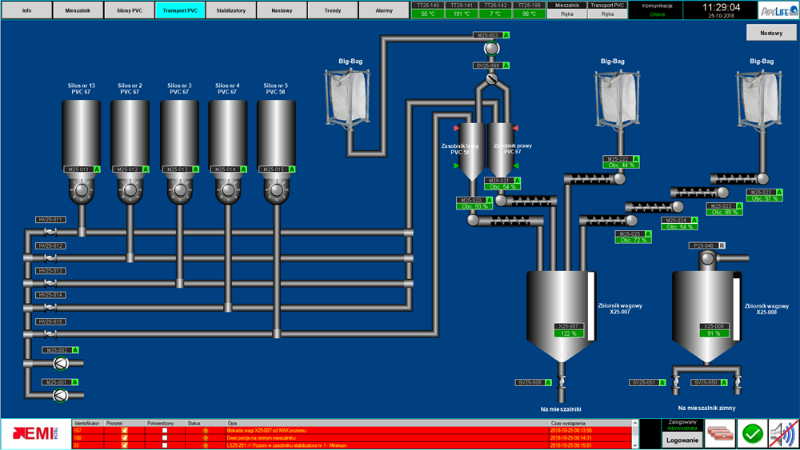The width and height of the screenshot is (800, 450).
Task: Click Nastawy button at top right
Action: point(770,32)
